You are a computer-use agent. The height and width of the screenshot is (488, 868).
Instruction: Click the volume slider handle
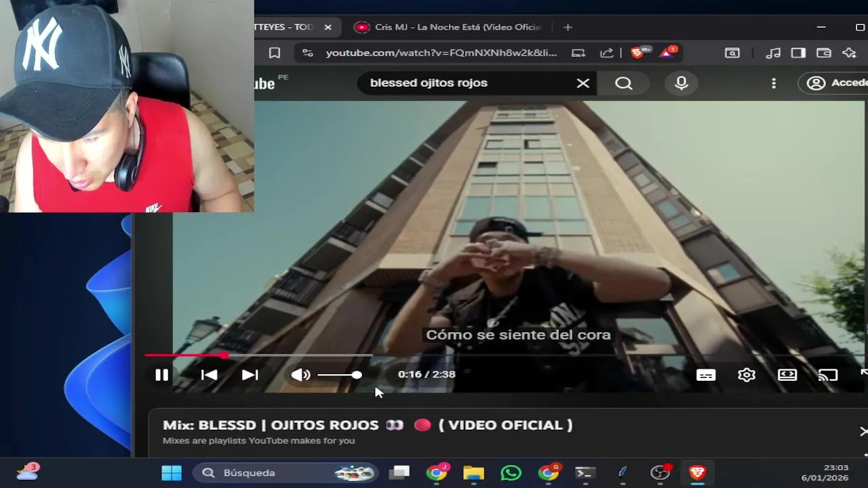(357, 375)
